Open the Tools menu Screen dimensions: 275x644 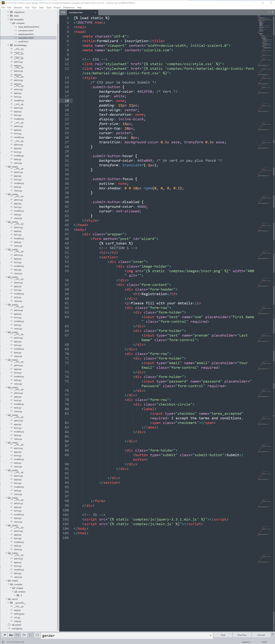pos(49,8)
